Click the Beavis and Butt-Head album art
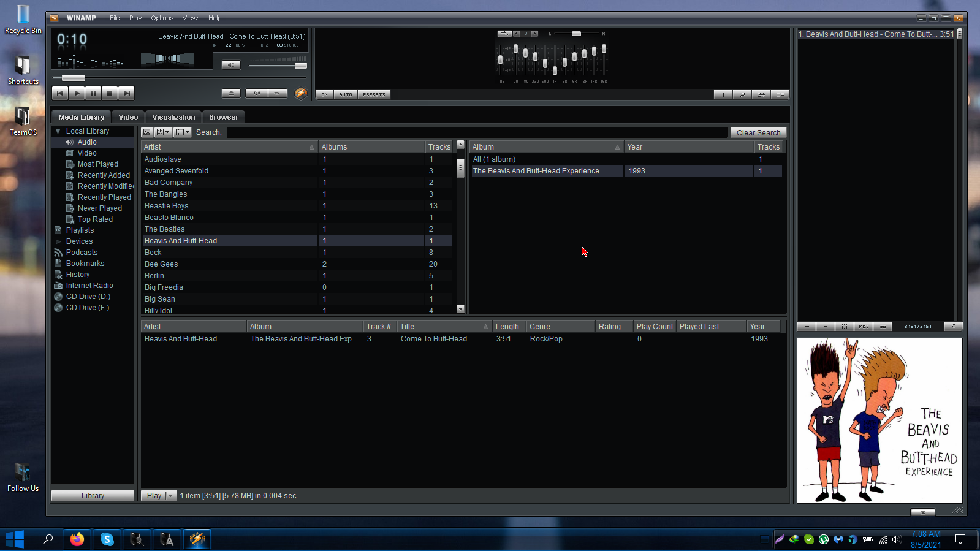This screenshot has width=980, height=551. 879,420
